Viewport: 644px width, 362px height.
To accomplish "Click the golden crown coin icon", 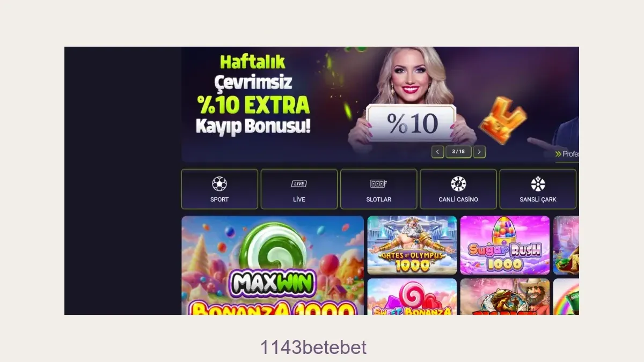I will (503, 120).
